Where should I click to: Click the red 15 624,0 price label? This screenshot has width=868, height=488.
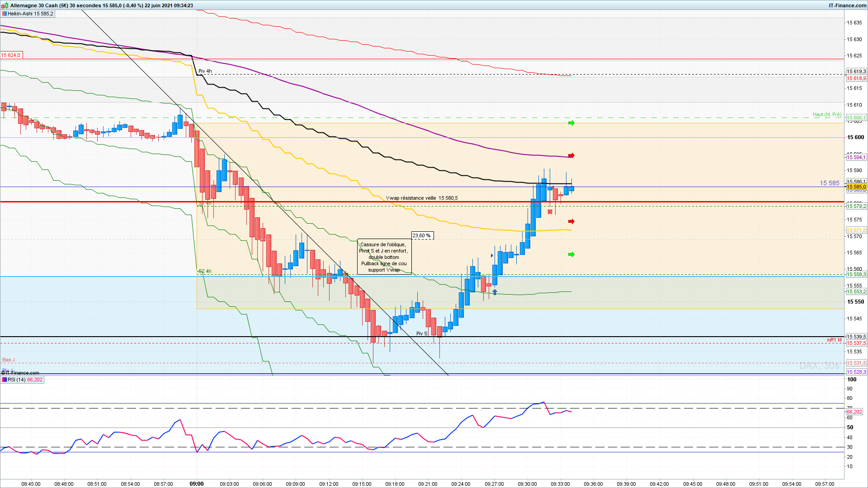click(x=11, y=55)
